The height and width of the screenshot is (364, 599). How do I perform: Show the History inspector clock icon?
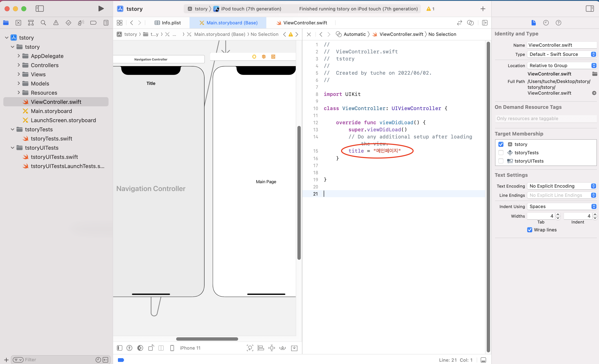pyautogui.click(x=546, y=23)
